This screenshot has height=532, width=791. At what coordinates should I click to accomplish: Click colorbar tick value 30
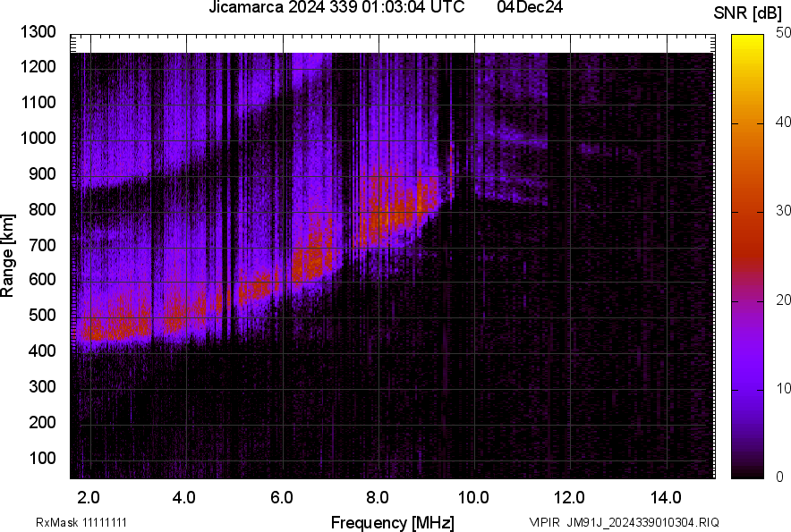pyautogui.click(x=783, y=211)
